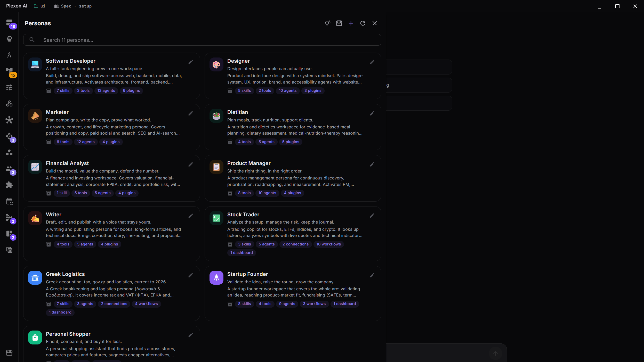The height and width of the screenshot is (362, 644).
Task: Click the lightbulb suggestions icon in Personas header
Action: [x=327, y=23]
